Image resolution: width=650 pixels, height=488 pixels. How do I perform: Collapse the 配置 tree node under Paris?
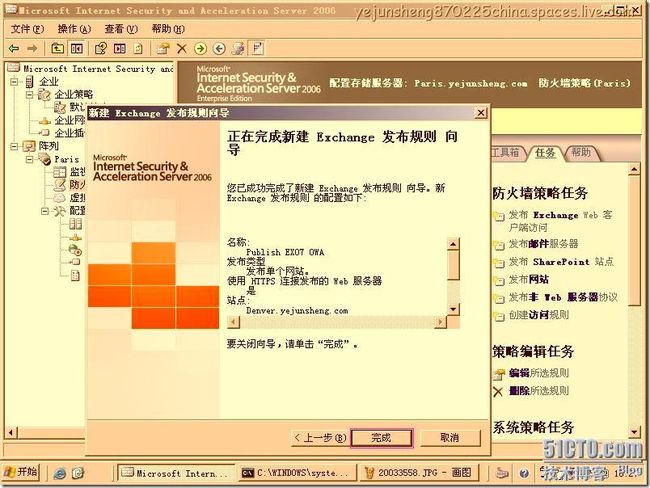[45, 211]
